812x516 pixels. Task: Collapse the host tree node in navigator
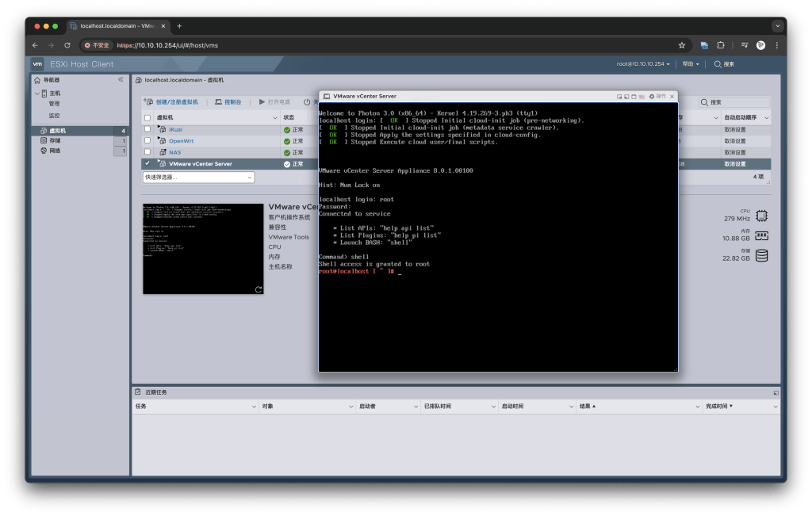coord(37,94)
